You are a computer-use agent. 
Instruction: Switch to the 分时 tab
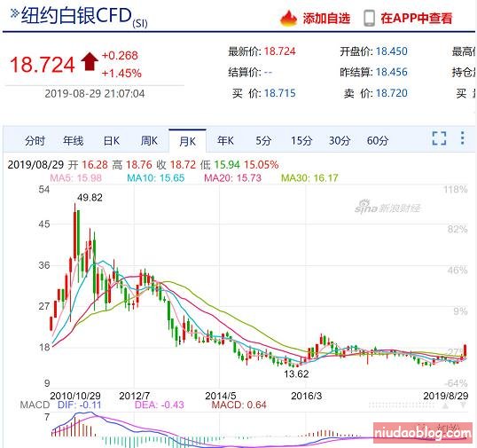tap(35, 141)
